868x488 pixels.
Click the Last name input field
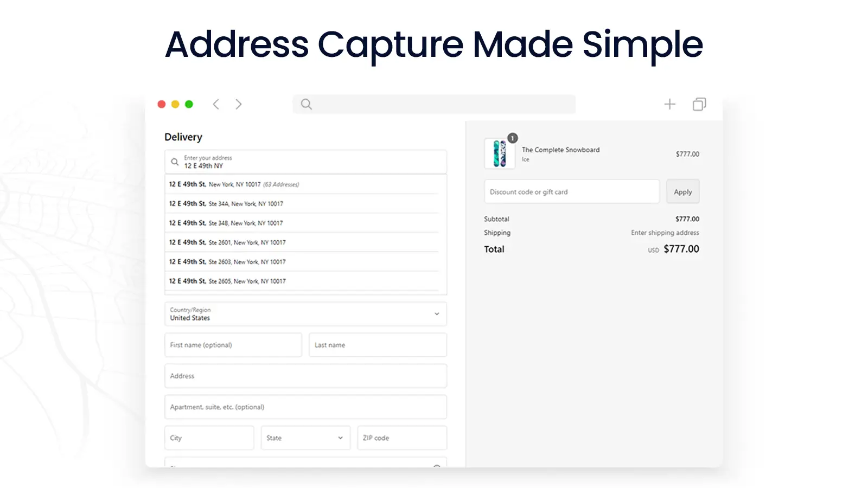[x=378, y=345]
